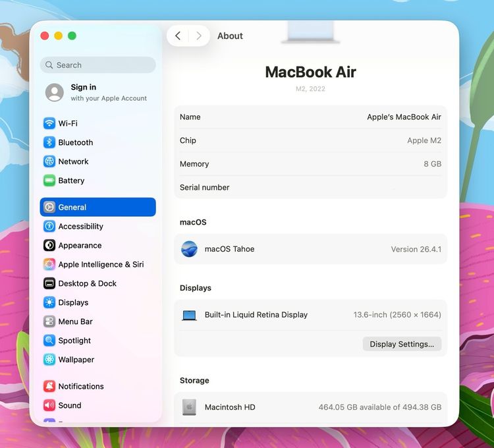Image resolution: width=494 pixels, height=448 pixels.
Task: Maximize the window with green button
Action: pos(72,36)
